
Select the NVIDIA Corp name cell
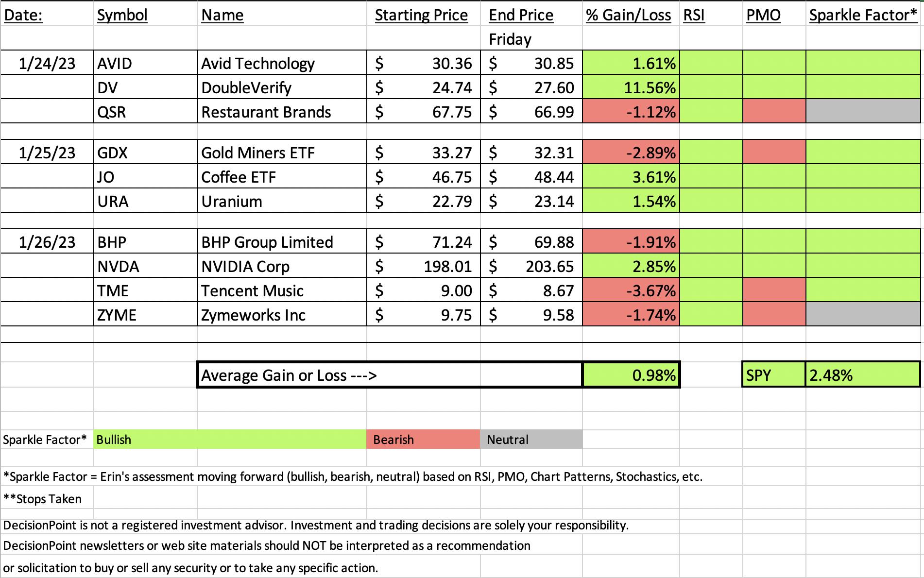click(282, 266)
